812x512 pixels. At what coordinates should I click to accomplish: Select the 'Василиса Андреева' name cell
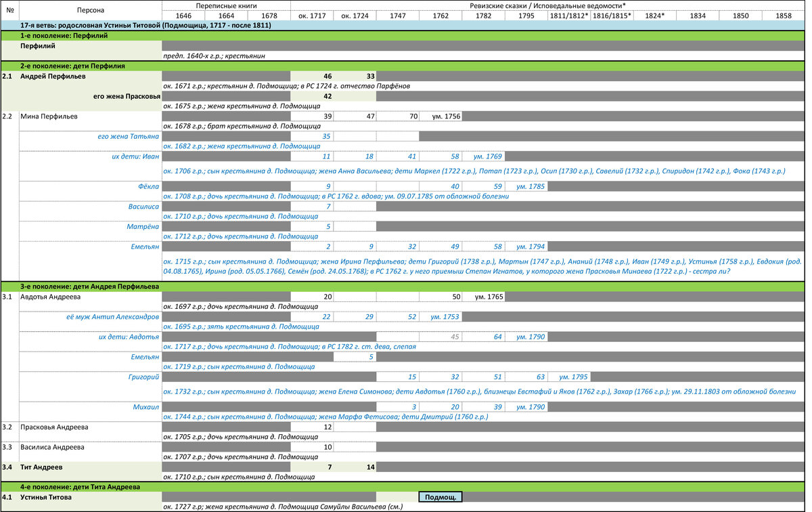click(x=90, y=447)
